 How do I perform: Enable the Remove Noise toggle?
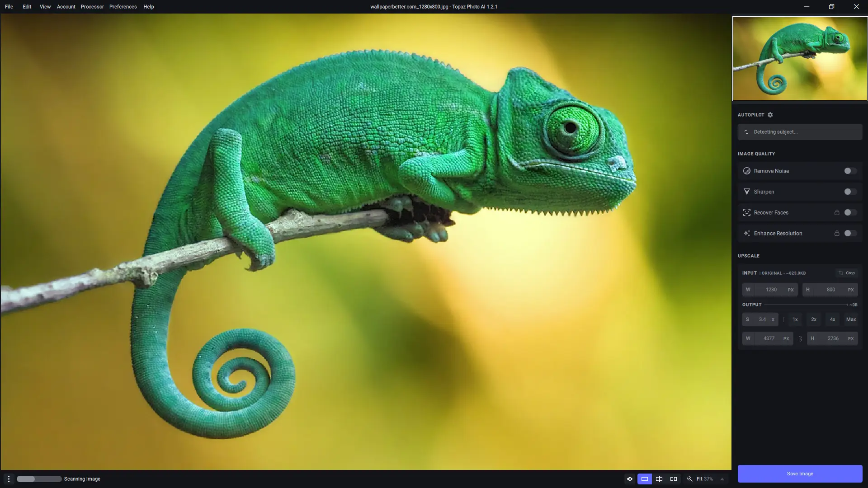coord(850,171)
